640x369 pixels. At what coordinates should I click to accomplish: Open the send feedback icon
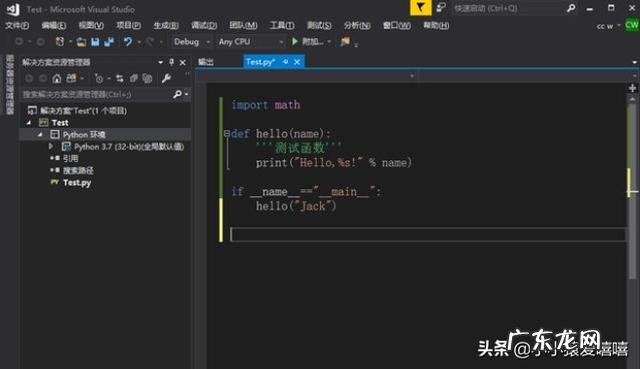441,7
